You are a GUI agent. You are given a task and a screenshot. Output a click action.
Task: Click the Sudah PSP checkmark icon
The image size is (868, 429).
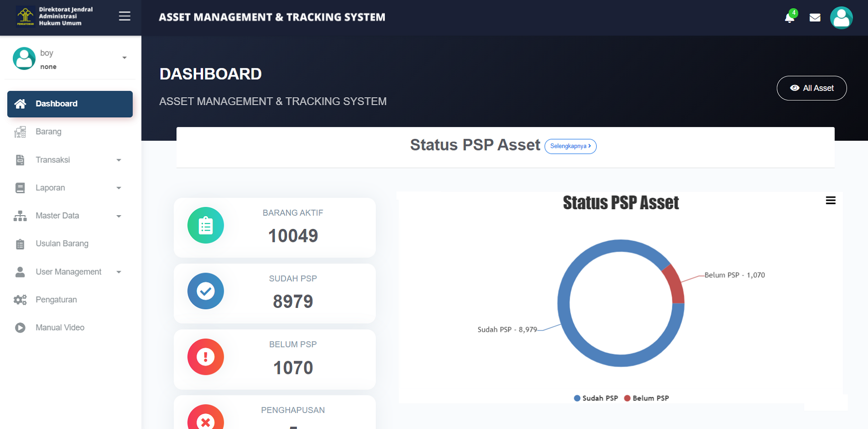(x=206, y=291)
